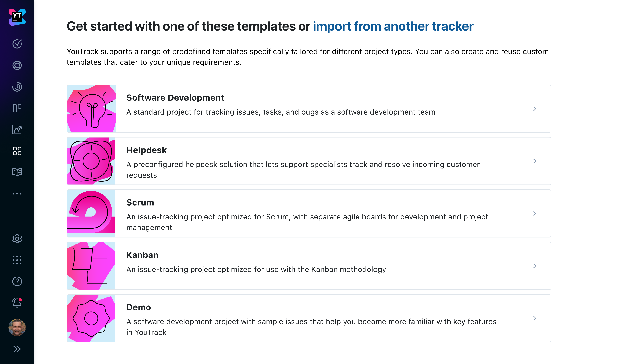The image size is (618, 364).
Task: Click the Administration gear icon
Action: click(17, 239)
